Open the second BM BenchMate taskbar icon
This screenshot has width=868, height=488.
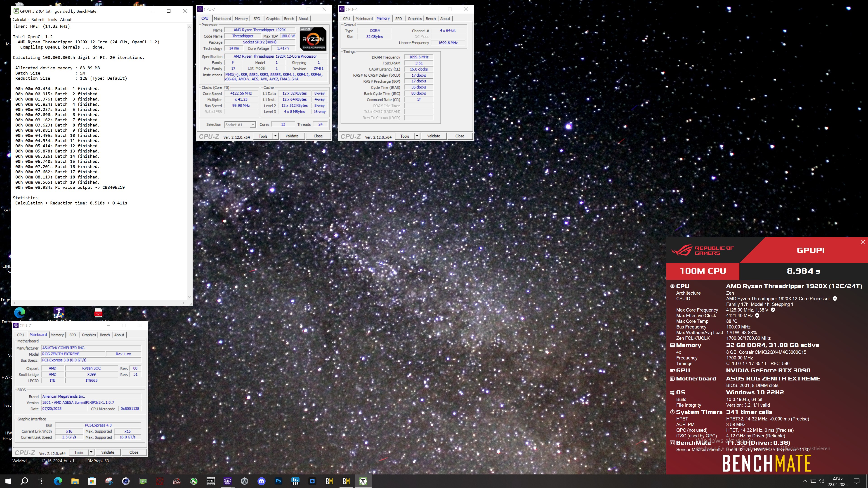point(346,481)
